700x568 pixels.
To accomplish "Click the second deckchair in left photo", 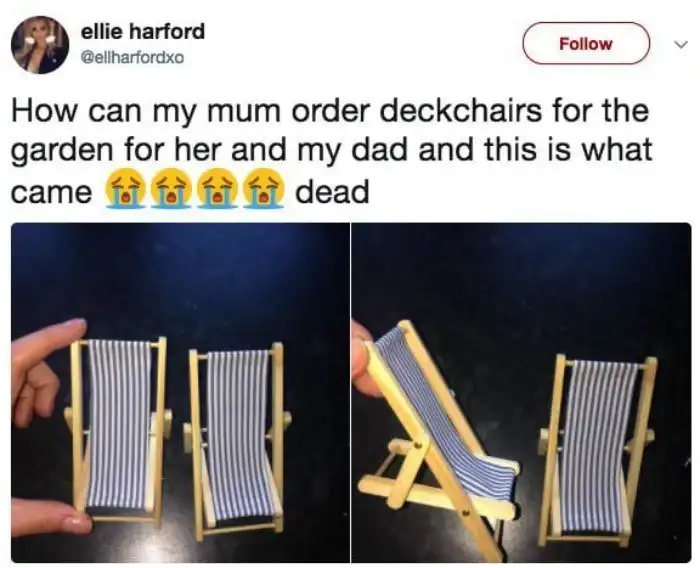I will coord(237,438).
